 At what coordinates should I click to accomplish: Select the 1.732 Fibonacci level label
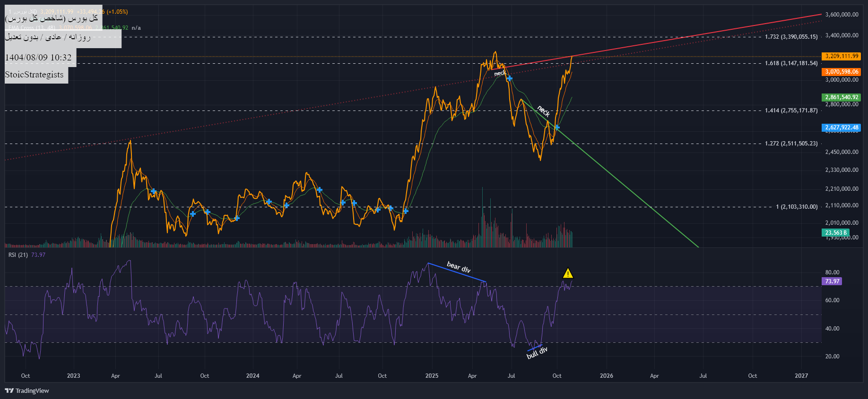click(791, 37)
